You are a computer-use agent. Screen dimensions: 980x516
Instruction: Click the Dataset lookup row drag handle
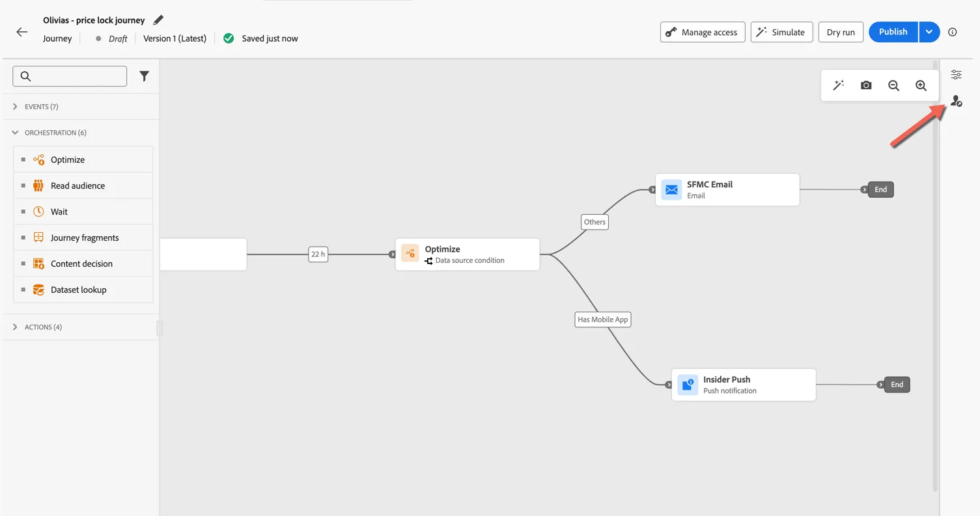[23, 290]
